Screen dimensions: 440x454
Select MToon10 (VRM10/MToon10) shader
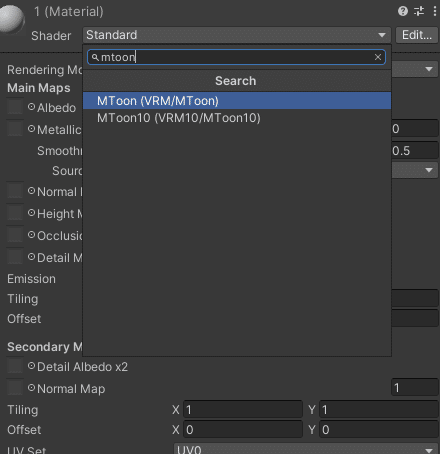click(237, 118)
